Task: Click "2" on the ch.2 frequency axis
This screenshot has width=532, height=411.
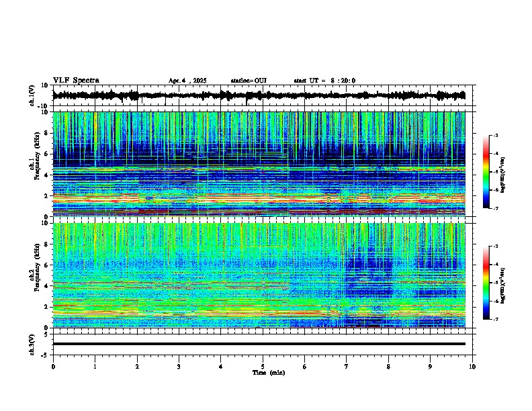Action: tap(47, 307)
